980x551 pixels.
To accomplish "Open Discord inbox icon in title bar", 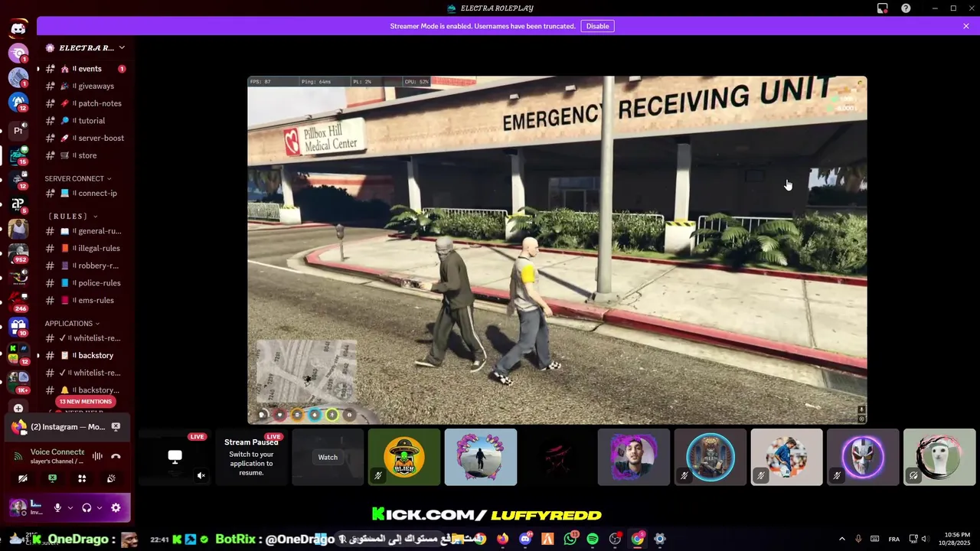I will point(882,8).
